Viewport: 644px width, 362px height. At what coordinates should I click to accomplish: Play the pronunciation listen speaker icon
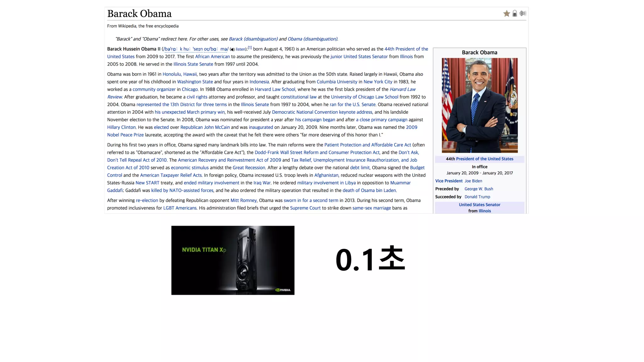pos(232,49)
